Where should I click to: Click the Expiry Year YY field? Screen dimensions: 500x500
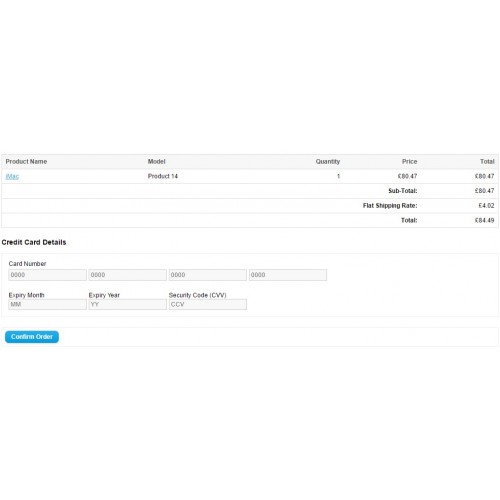pos(127,304)
